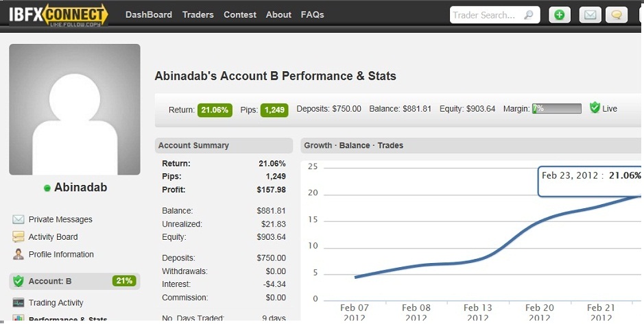Open the envelope messages icon in header

589,14
